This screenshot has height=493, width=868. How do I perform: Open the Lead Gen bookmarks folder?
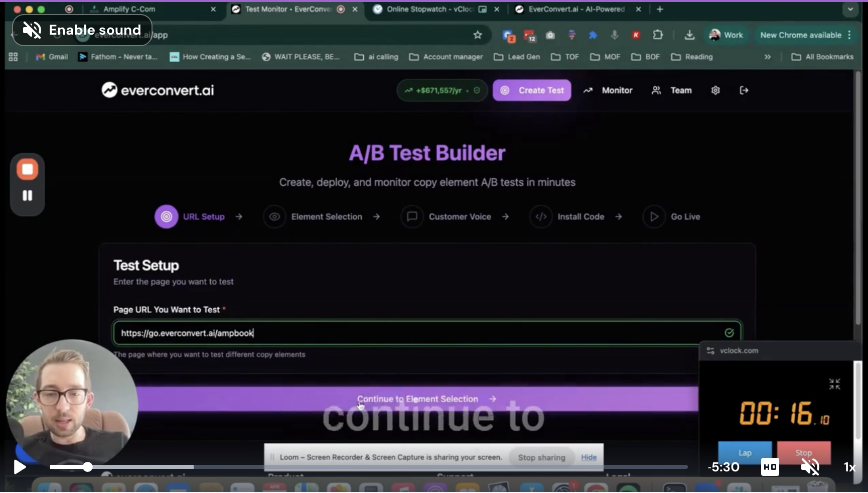(517, 57)
